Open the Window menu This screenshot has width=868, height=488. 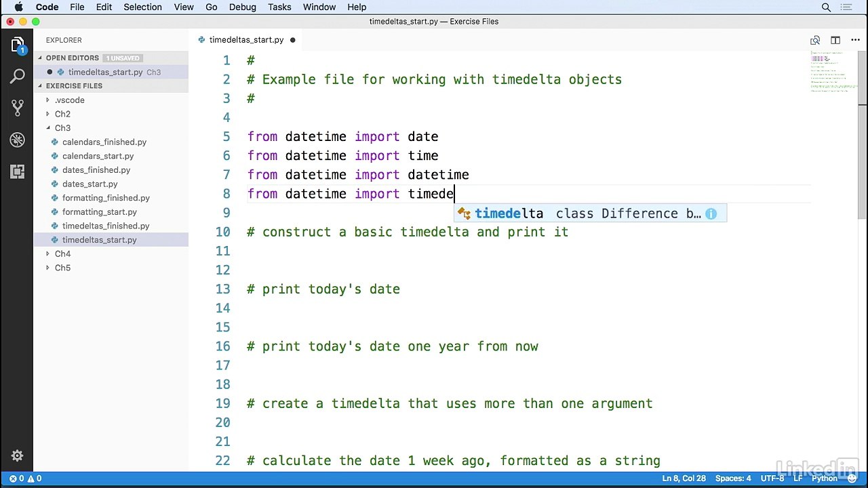[x=319, y=7]
